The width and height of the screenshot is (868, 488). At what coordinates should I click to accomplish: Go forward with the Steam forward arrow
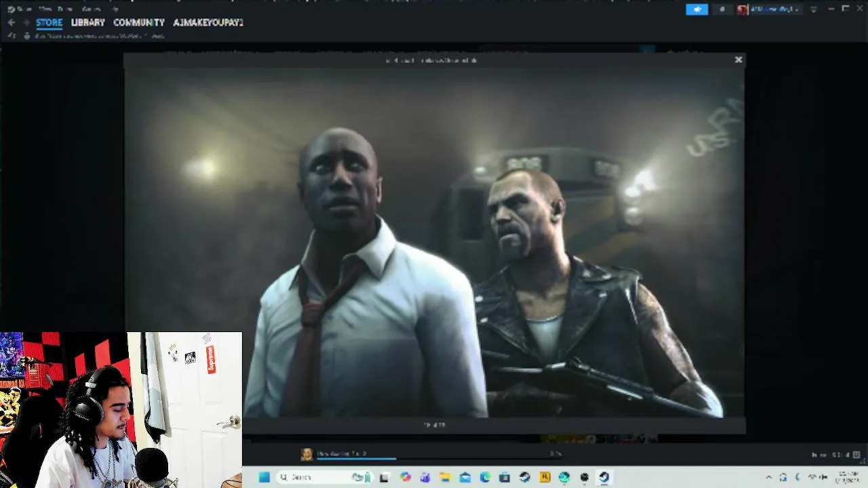(x=26, y=22)
